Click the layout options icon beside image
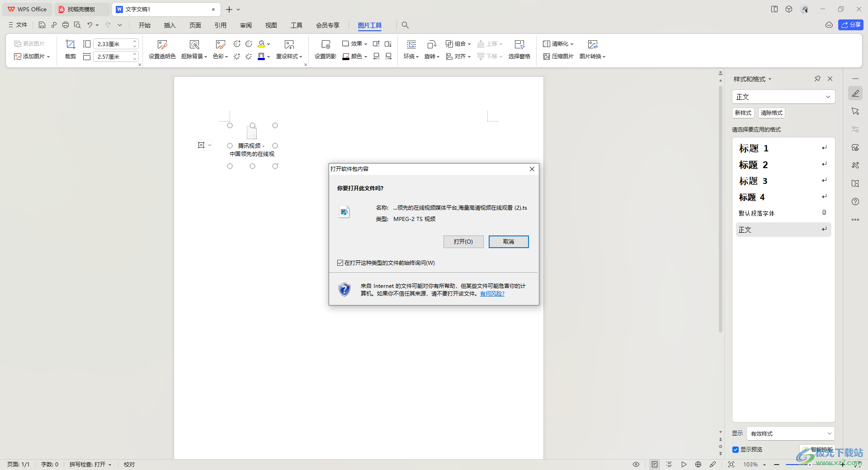The image size is (868, 470). click(x=201, y=145)
